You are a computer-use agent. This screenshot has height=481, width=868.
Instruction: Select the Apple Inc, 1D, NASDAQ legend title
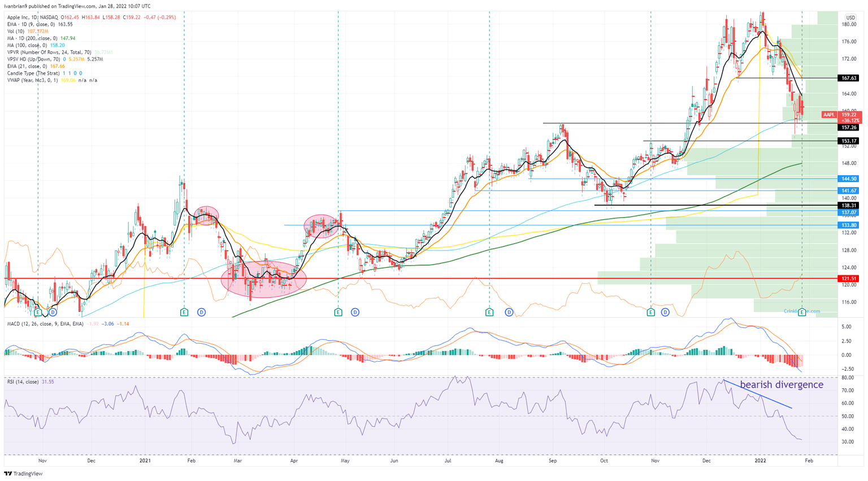pyautogui.click(x=32, y=18)
